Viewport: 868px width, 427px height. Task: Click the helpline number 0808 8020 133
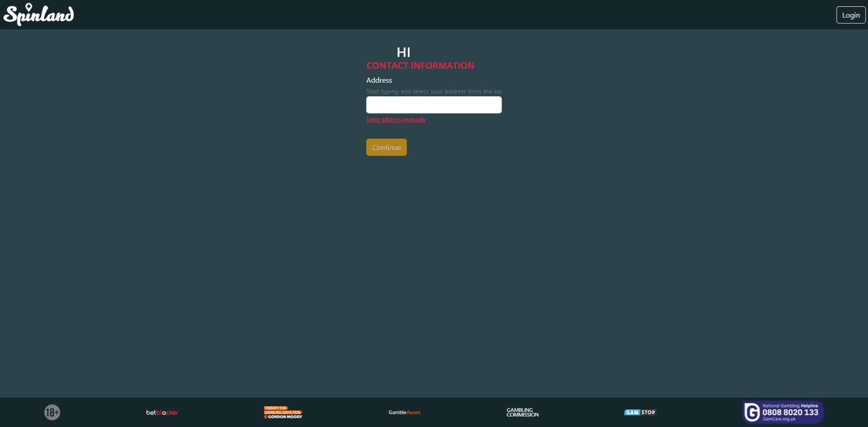tap(790, 412)
